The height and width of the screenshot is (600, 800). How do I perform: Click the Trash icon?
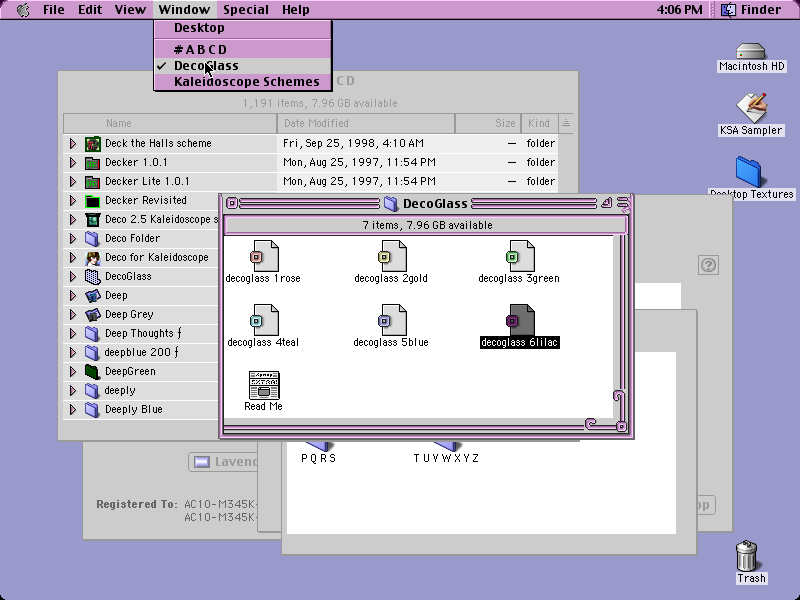(746, 556)
